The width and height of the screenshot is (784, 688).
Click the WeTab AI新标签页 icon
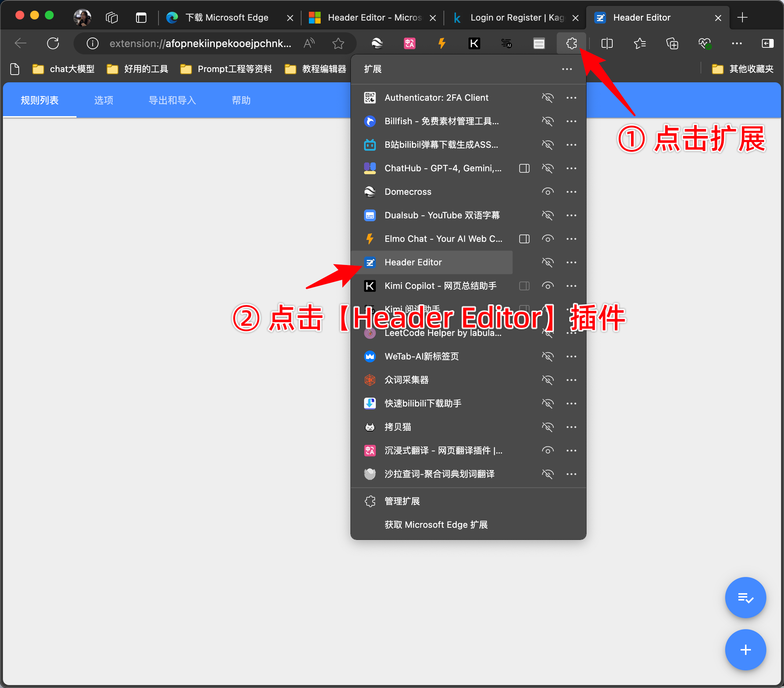[370, 356]
